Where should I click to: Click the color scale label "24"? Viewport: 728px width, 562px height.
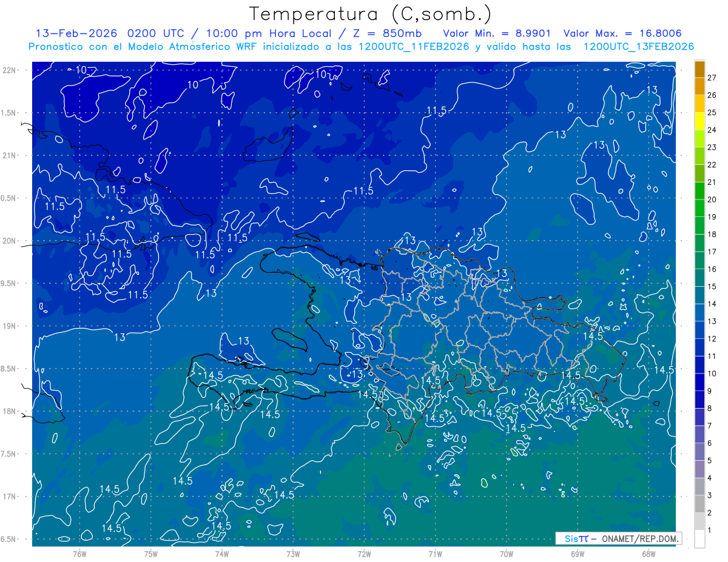click(x=712, y=130)
